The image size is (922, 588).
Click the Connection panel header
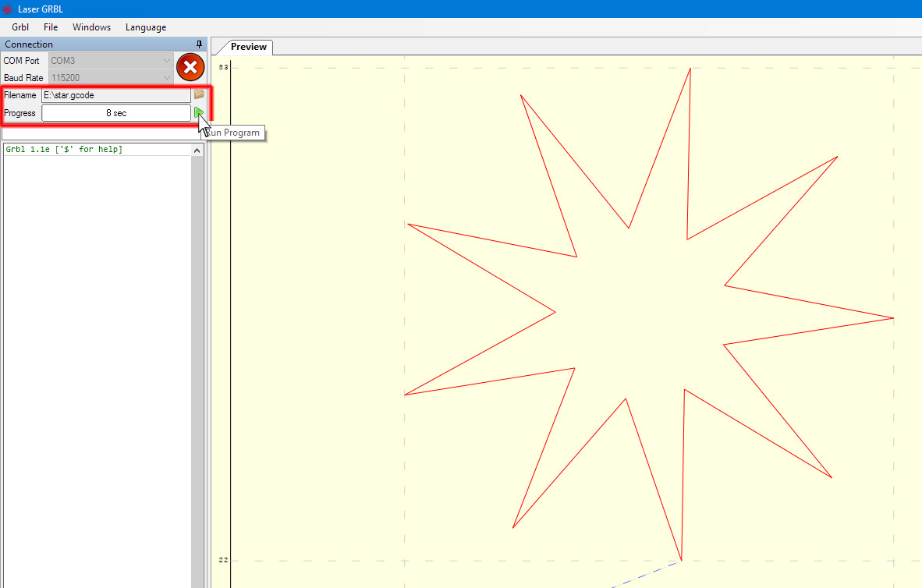click(x=94, y=44)
